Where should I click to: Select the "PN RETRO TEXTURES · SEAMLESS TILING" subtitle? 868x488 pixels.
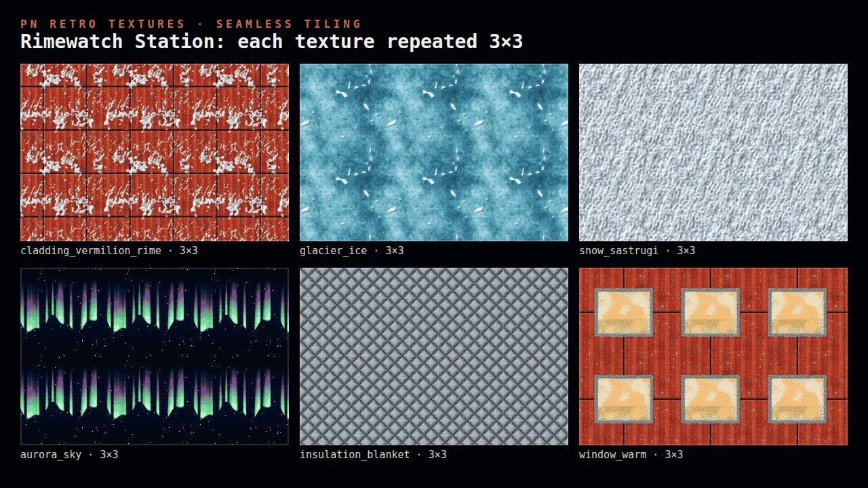pyautogui.click(x=191, y=24)
